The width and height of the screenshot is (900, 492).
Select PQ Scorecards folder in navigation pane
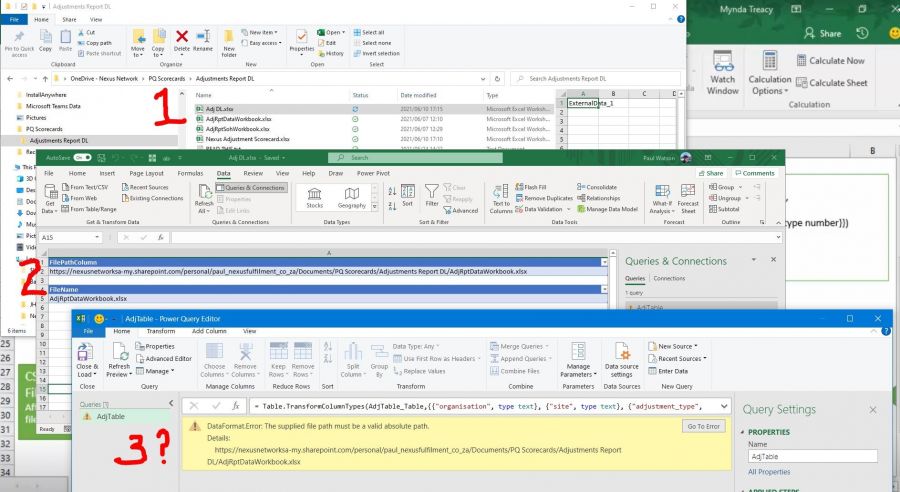(44, 129)
